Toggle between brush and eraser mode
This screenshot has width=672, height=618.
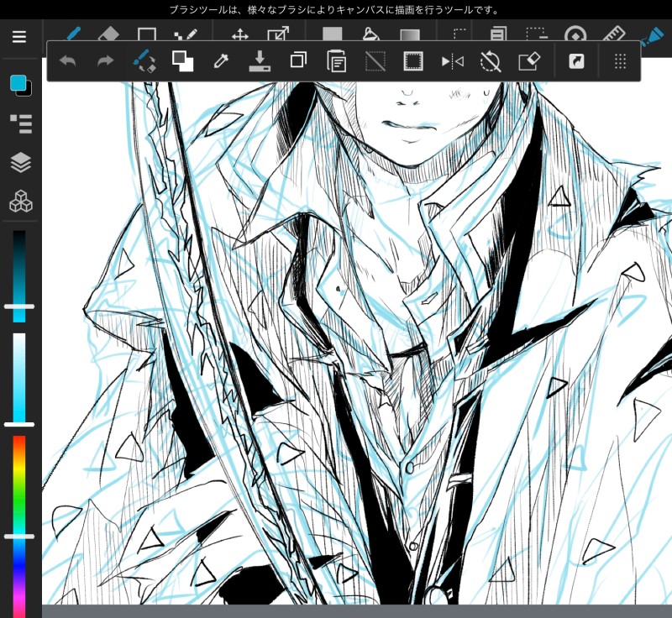click(x=144, y=61)
